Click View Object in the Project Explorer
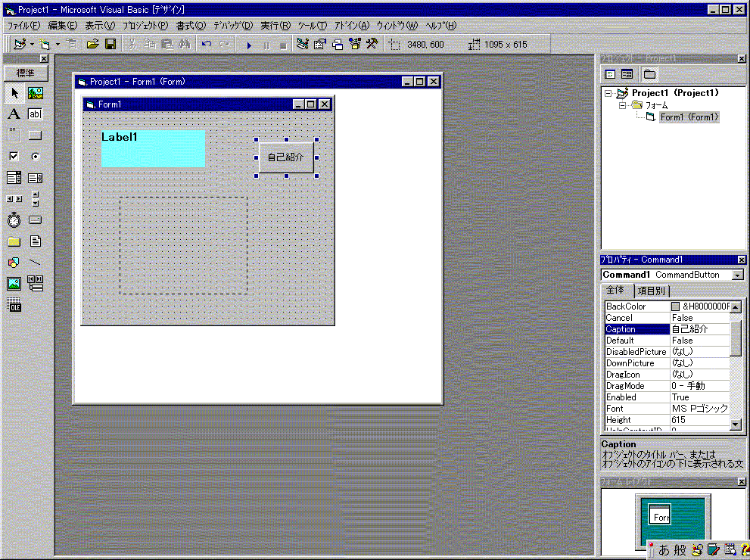Screen dimensions: 750x560 point(627,74)
